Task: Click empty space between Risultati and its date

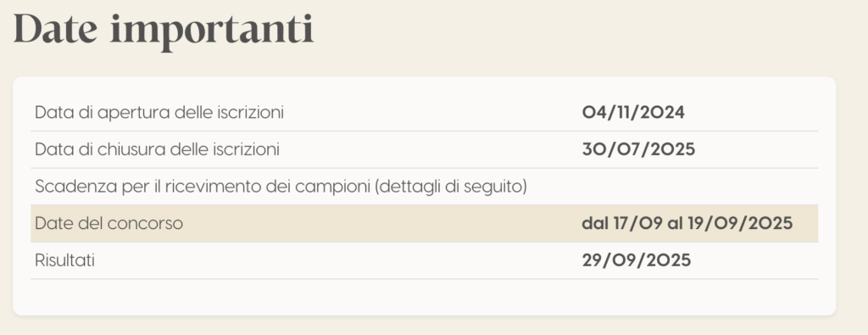Action: (337, 260)
